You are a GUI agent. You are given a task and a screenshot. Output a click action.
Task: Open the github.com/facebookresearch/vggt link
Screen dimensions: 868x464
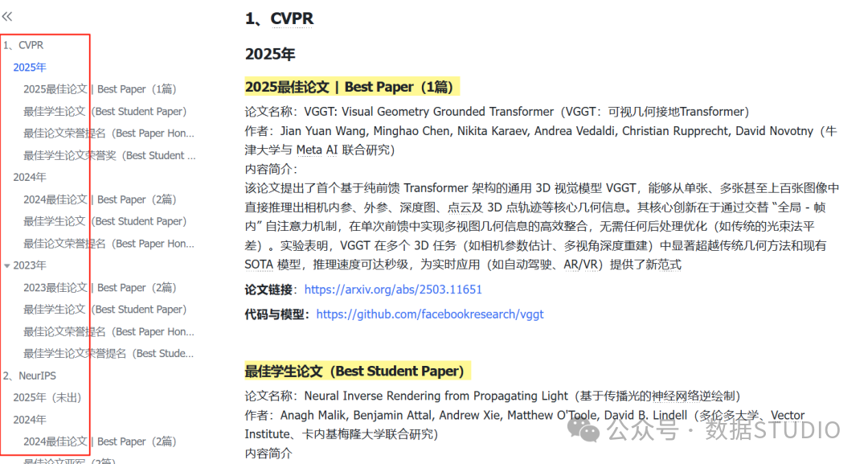click(429, 314)
